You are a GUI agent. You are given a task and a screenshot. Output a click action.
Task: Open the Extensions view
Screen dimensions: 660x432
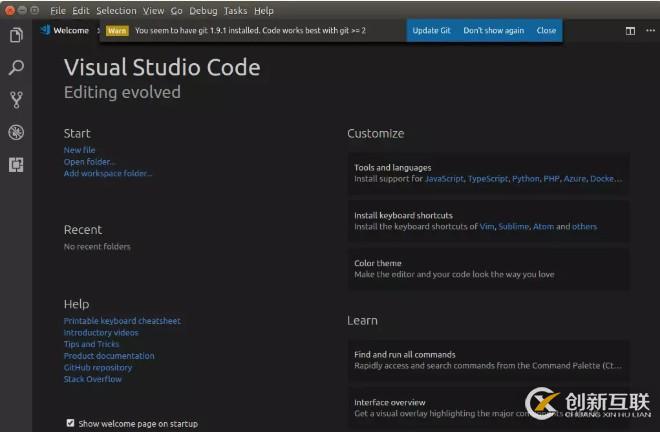tap(16, 165)
